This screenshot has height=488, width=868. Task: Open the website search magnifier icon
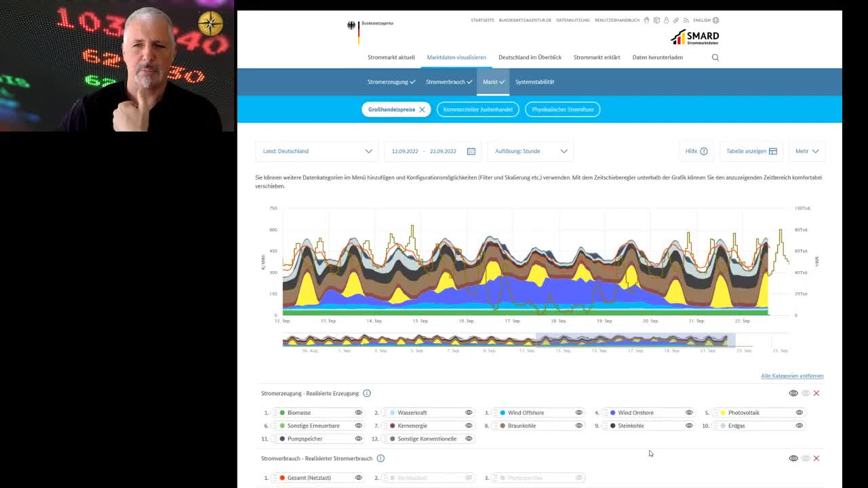click(x=715, y=58)
